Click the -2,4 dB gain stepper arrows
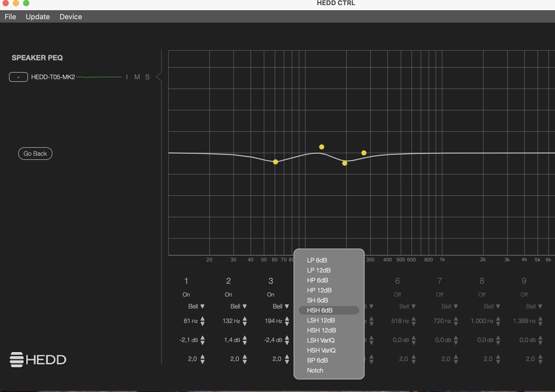Screen dimensions: 555x392 click(x=287, y=340)
